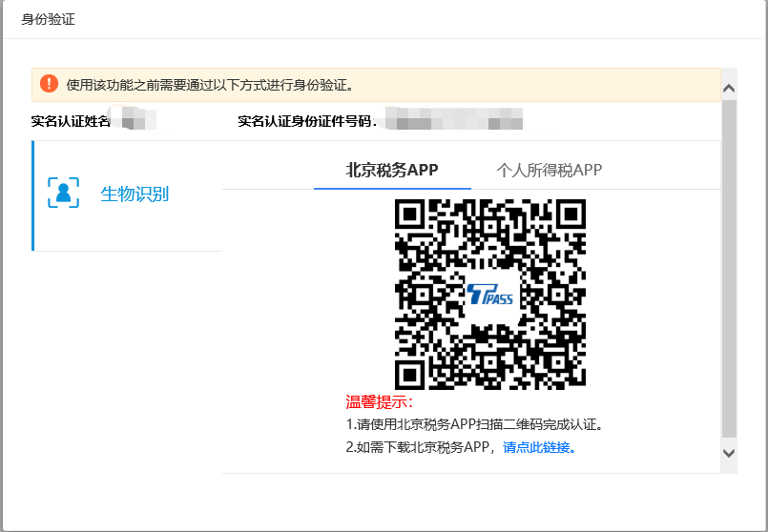Viewport: 768px width, 532px height.
Task: Click the vertical scrollbar thumb
Action: click(729, 268)
